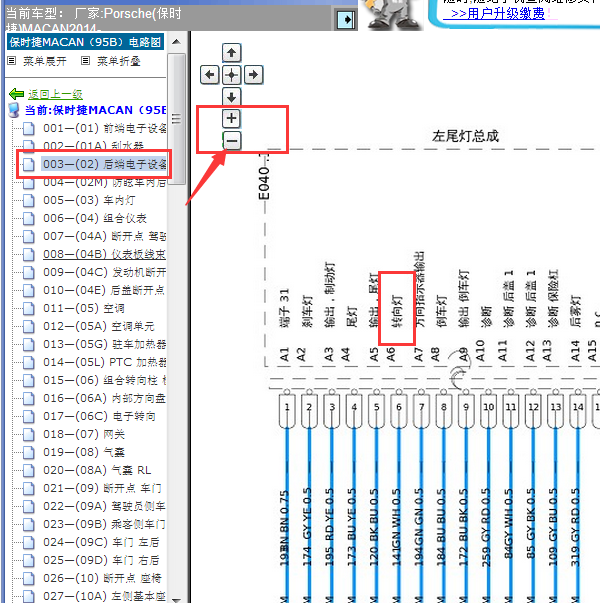The height and width of the screenshot is (603, 600).
Task: Click the tree panel vertical scrollbar thumb
Action: 177,119
